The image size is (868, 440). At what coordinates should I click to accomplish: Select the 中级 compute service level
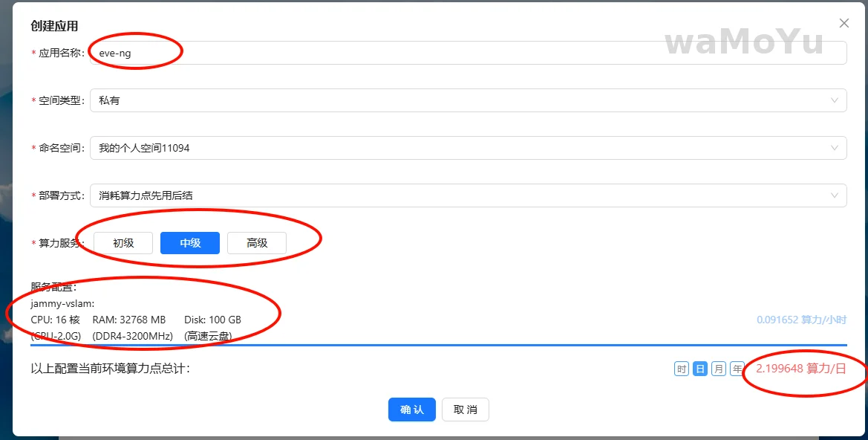point(190,243)
